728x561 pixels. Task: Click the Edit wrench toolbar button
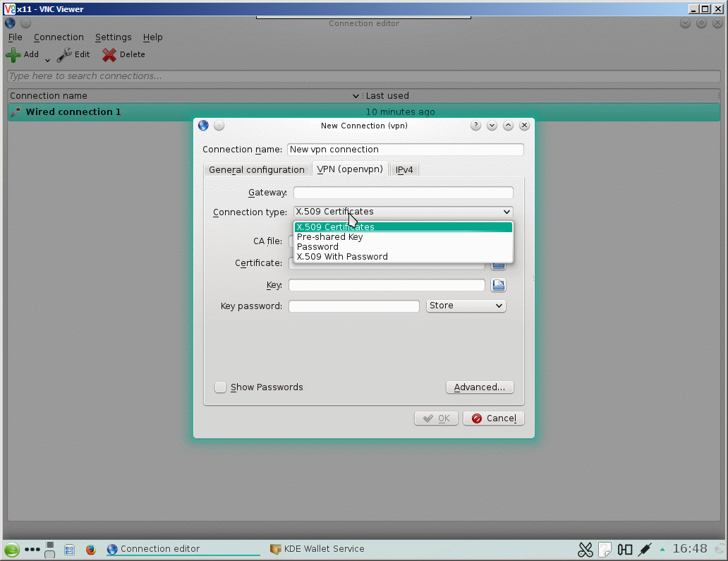73,55
